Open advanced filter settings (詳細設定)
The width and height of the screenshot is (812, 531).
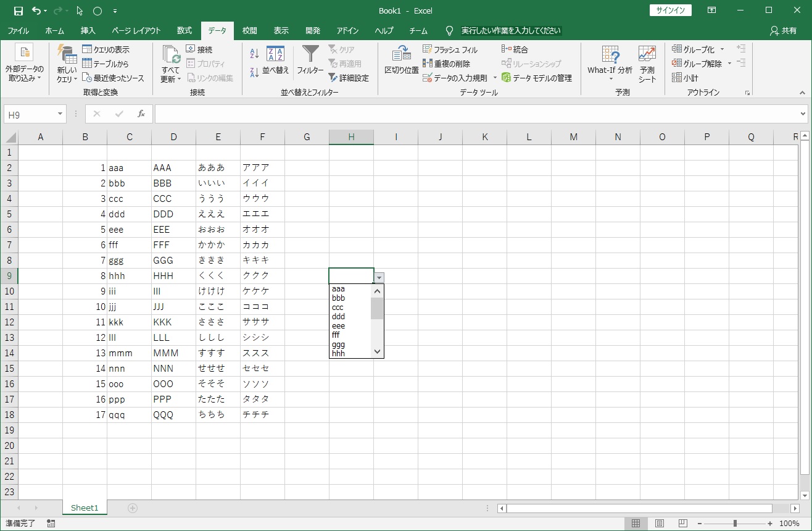point(349,78)
